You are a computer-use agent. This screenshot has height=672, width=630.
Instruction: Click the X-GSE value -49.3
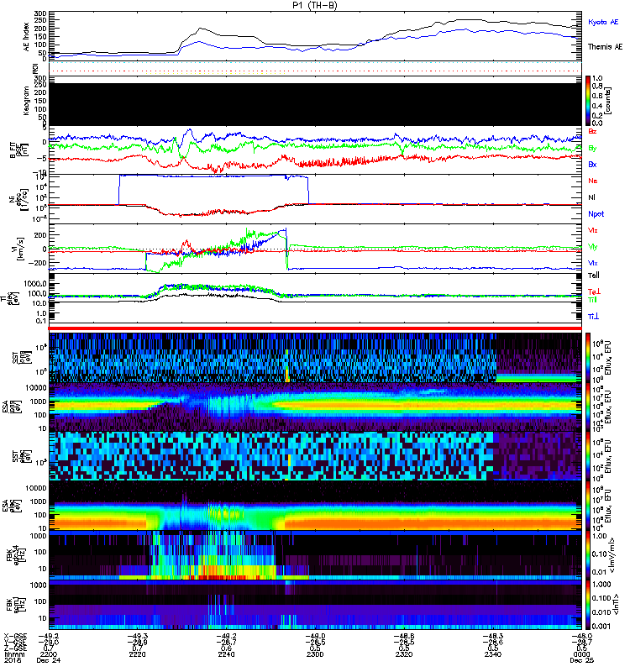click(137, 637)
